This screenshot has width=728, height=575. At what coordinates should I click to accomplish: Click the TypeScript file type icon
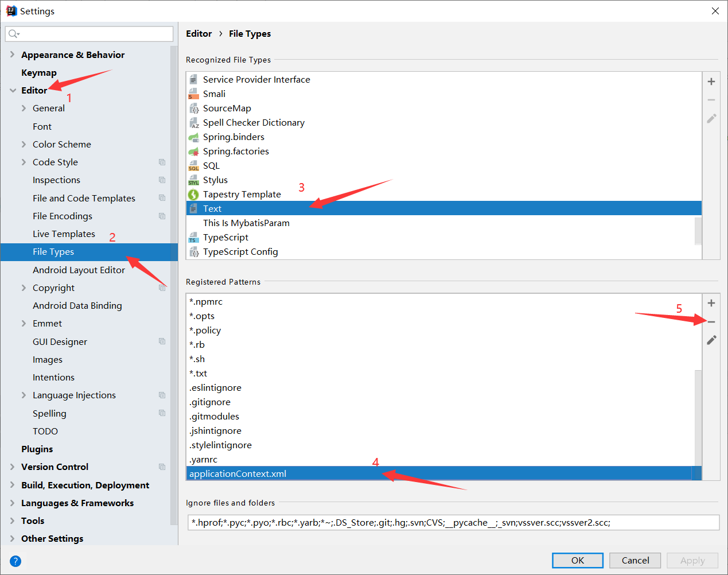[x=194, y=237]
